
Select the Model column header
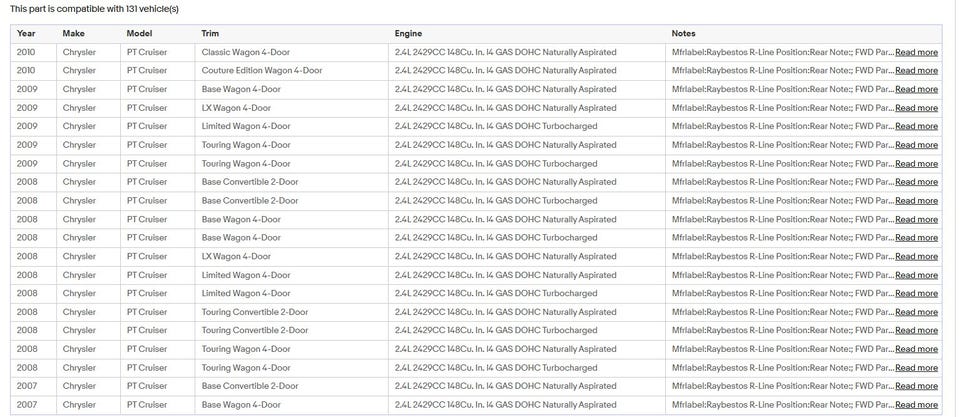coord(139,34)
